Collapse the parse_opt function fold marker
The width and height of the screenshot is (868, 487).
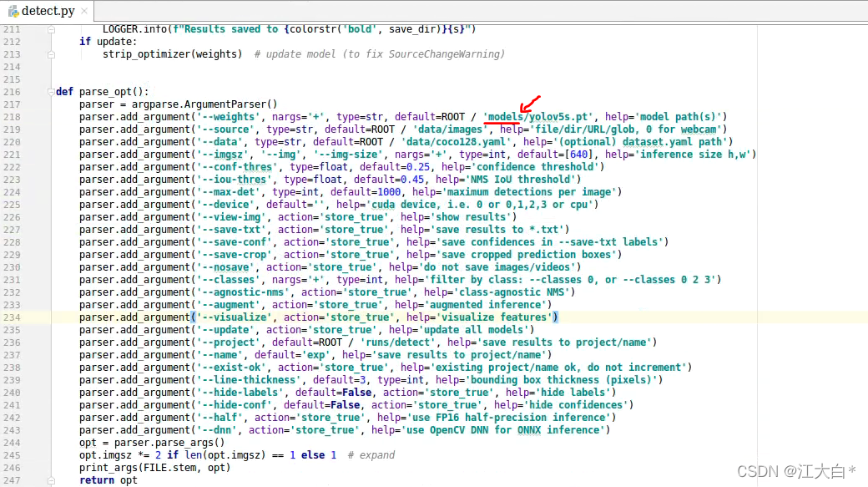point(51,92)
